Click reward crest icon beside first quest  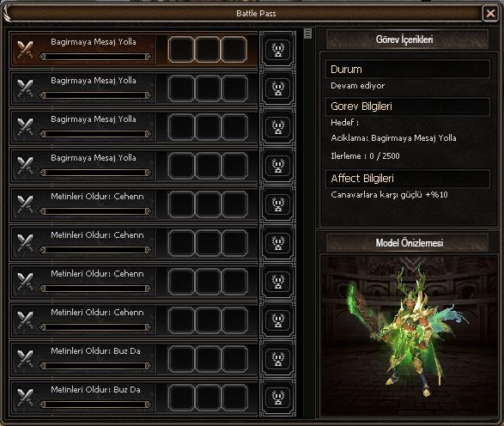[x=277, y=50]
